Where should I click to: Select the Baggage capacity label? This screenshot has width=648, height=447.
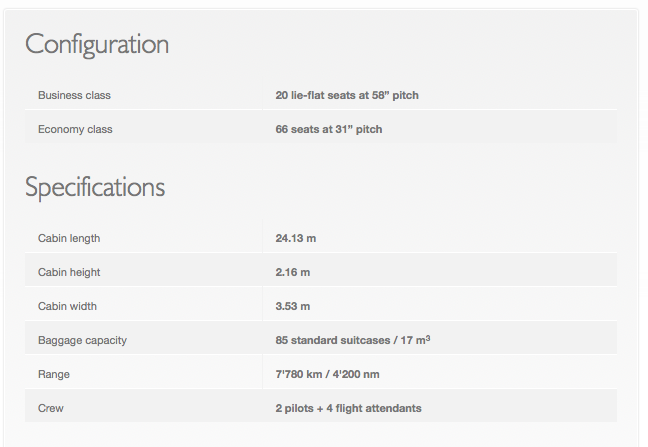tap(82, 340)
